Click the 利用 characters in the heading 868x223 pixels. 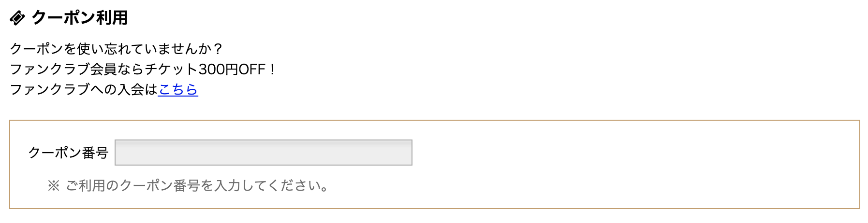112,18
